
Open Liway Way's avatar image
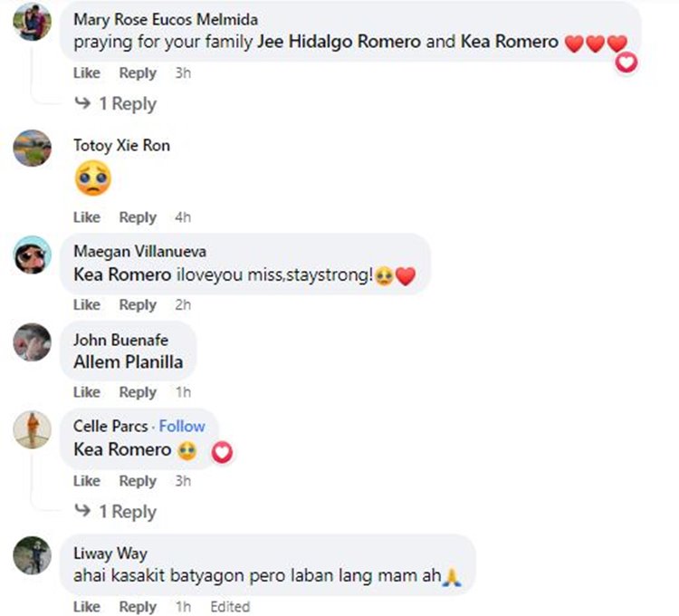click(x=32, y=556)
